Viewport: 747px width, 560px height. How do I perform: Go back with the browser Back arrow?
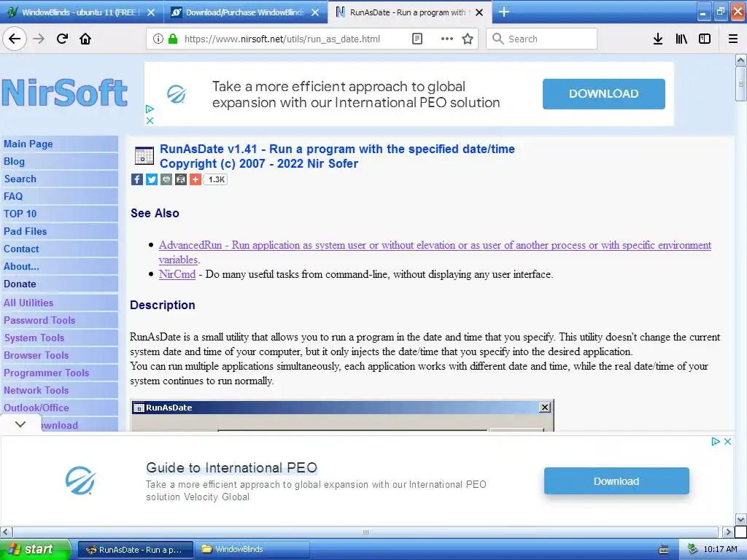coord(15,39)
